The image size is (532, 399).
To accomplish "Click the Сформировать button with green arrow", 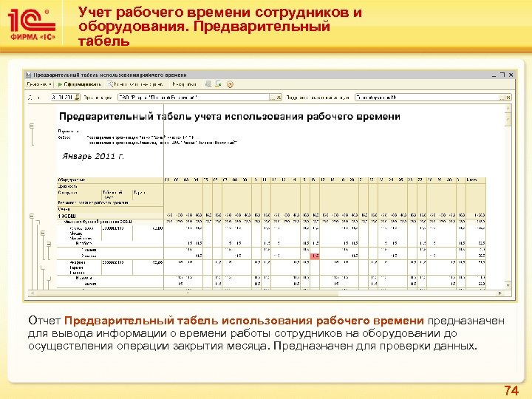I will coord(79,84).
